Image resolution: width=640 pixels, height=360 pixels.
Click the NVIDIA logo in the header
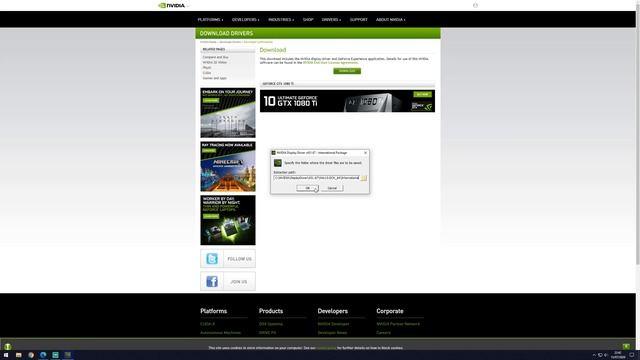[171, 5]
